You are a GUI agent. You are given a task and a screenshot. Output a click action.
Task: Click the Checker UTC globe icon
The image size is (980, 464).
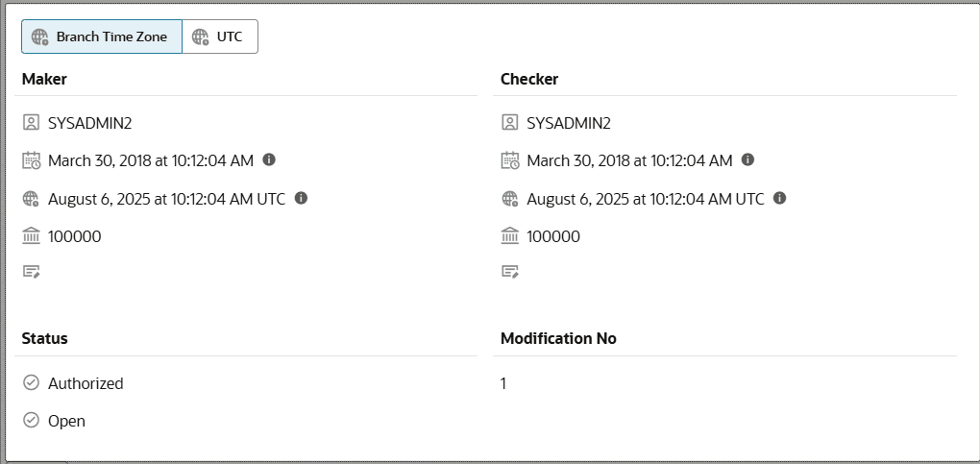pos(510,199)
